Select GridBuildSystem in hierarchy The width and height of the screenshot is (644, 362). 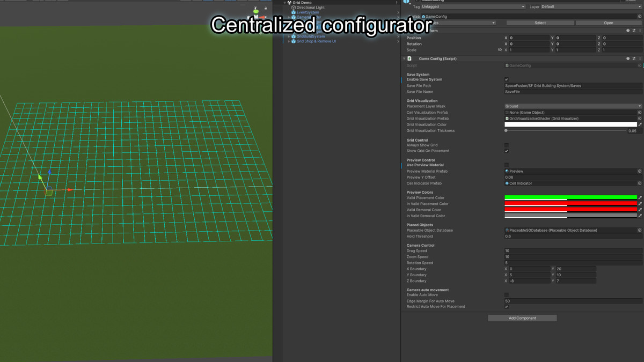point(311,36)
